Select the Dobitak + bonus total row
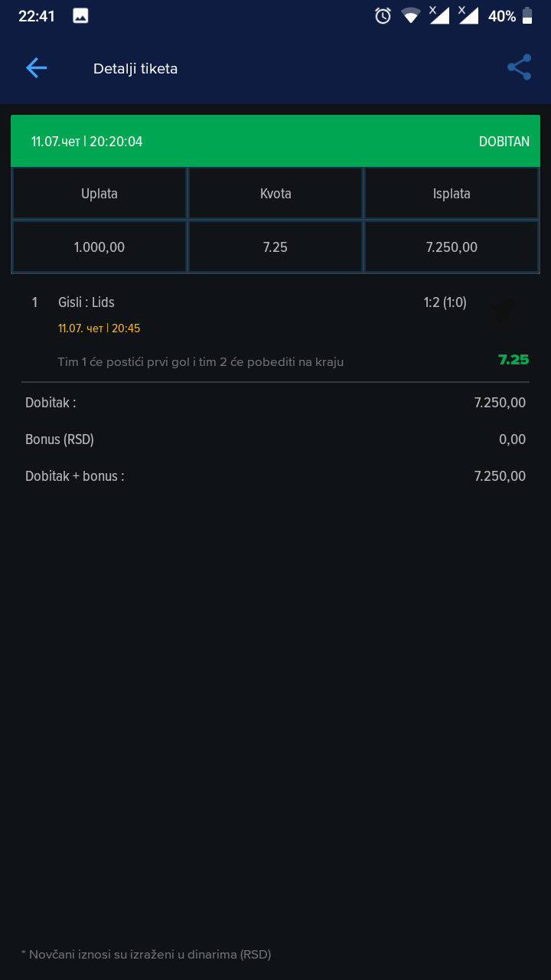 275,476
